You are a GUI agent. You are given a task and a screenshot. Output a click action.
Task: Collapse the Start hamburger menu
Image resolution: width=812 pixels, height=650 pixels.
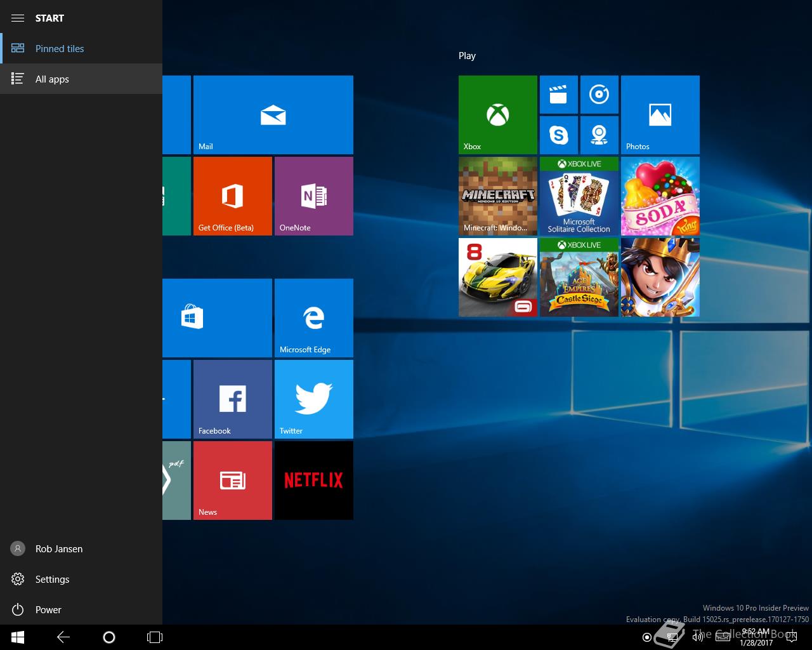click(18, 18)
